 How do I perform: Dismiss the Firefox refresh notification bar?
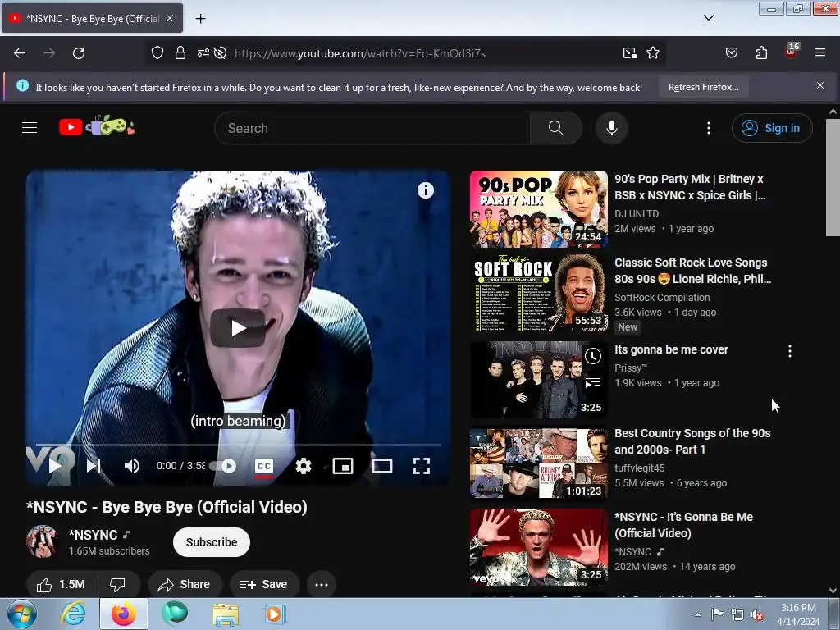[x=820, y=85]
